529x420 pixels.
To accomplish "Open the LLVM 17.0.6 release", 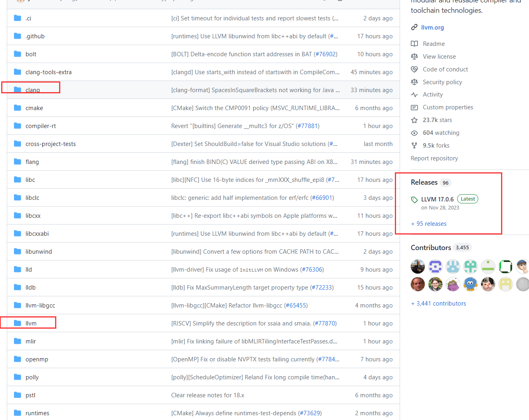I will (437, 199).
